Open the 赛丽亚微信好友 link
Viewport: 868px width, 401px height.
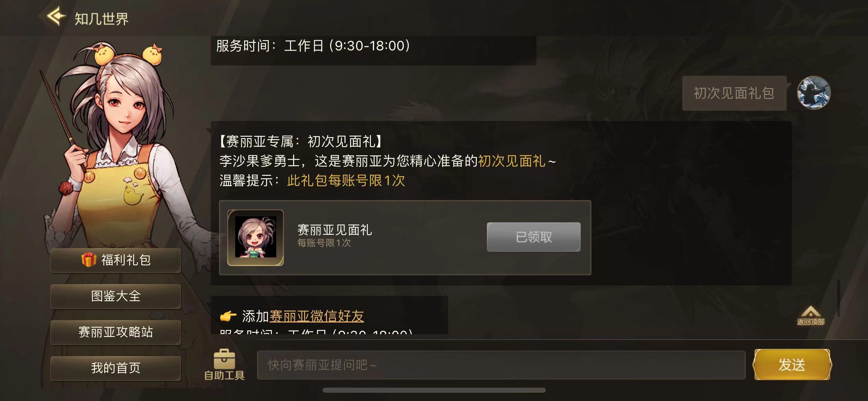317,316
